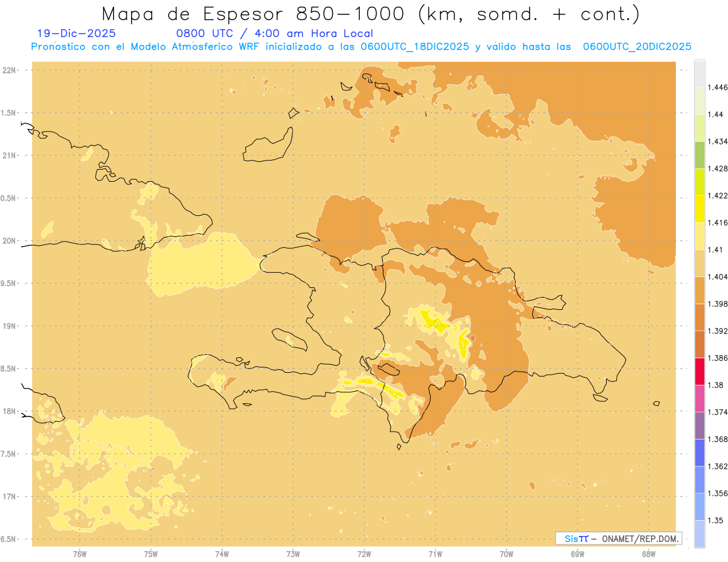Pick the red legend swatch between 1.38 and 1.386
This screenshot has height=562, width=728.
[699, 372]
